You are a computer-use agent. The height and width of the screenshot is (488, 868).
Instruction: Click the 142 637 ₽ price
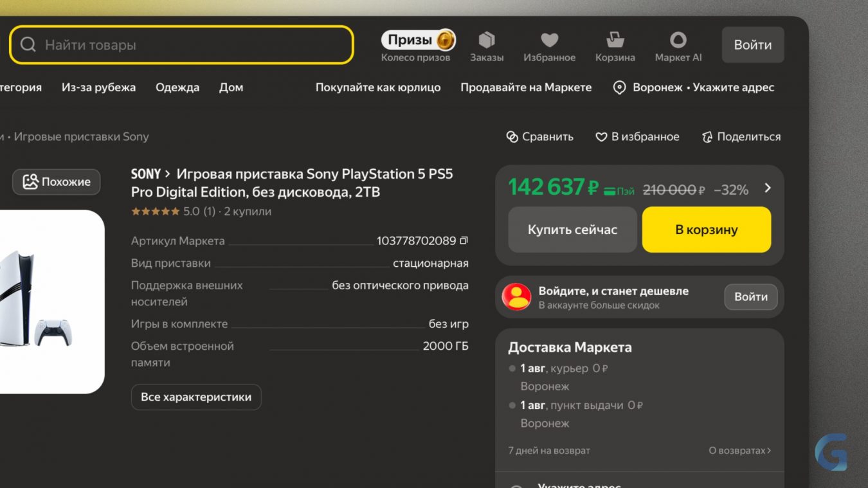[554, 188]
